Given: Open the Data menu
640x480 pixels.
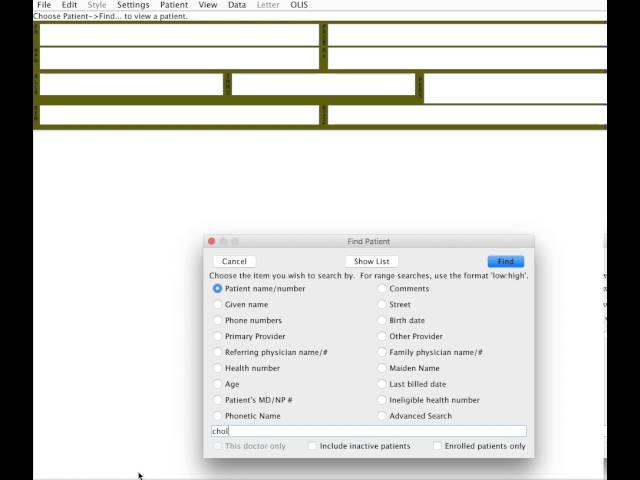Looking at the screenshot, I should (x=237, y=5).
